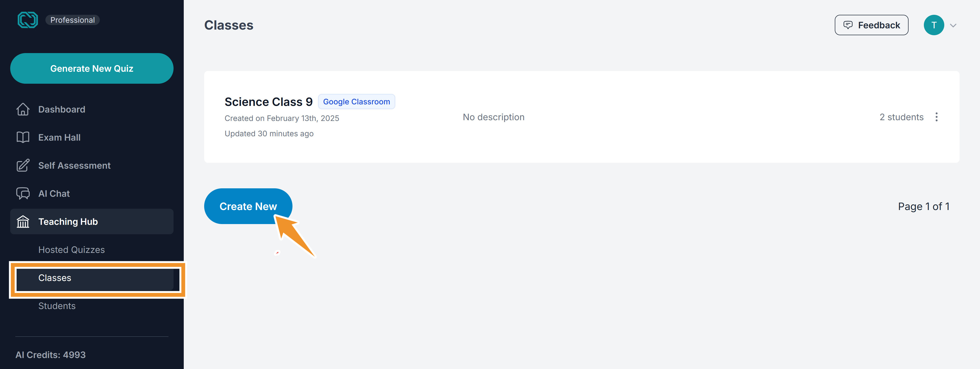Click the Feedback button

point(871,25)
